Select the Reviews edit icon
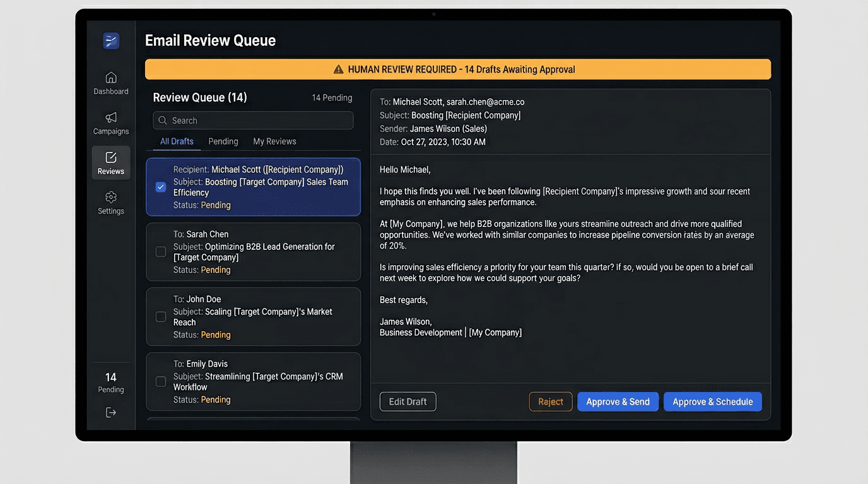 [111, 158]
